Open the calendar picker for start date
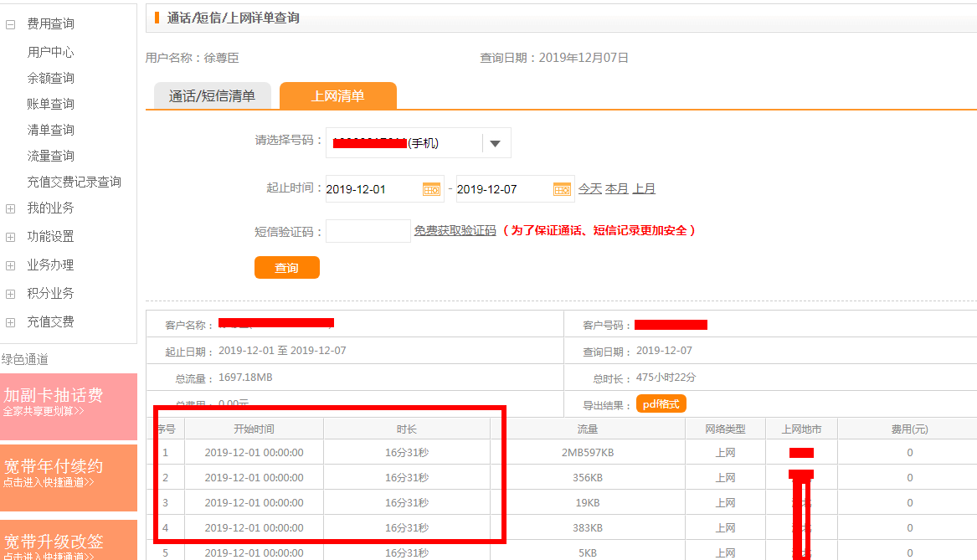 [x=431, y=188]
